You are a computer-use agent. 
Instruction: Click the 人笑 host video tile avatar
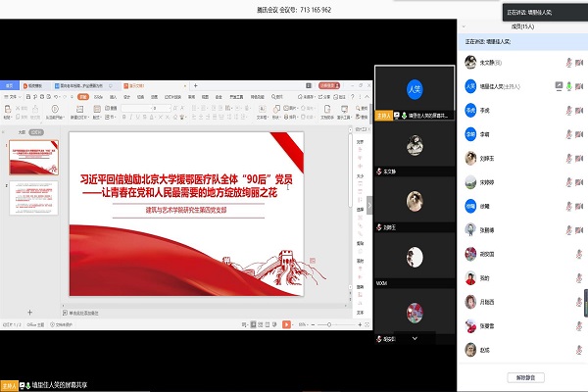point(415,89)
